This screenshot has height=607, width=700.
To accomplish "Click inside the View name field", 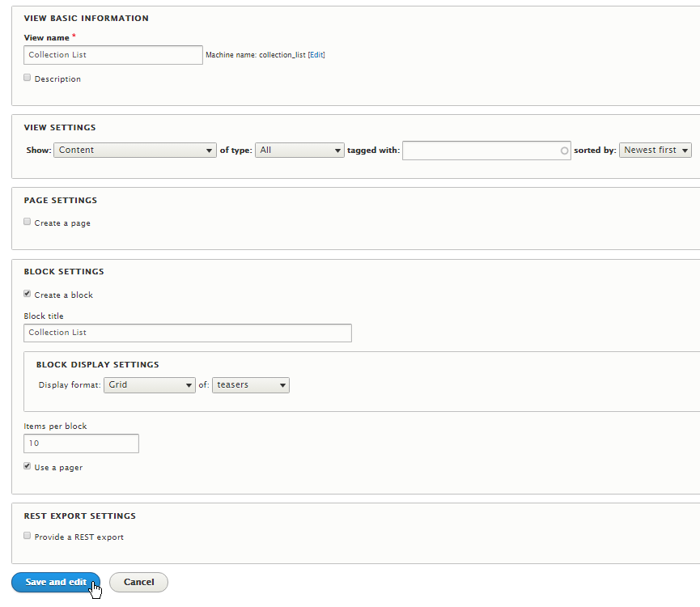I will tap(112, 55).
